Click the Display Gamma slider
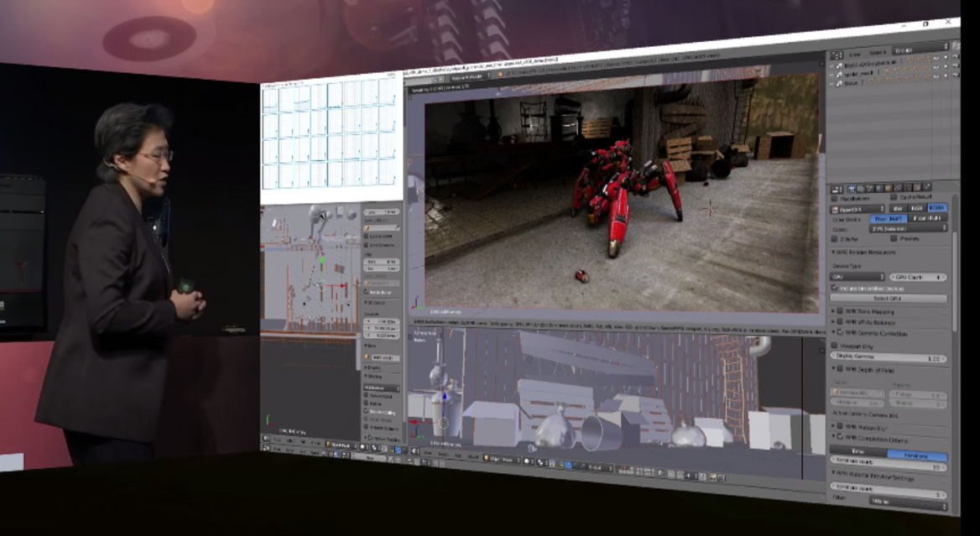 (889, 356)
